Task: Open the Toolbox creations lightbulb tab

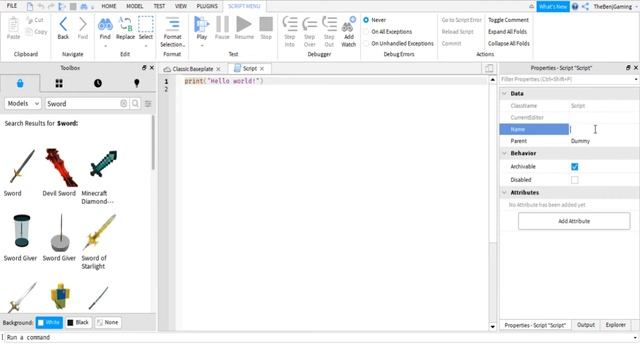Action: (x=137, y=83)
